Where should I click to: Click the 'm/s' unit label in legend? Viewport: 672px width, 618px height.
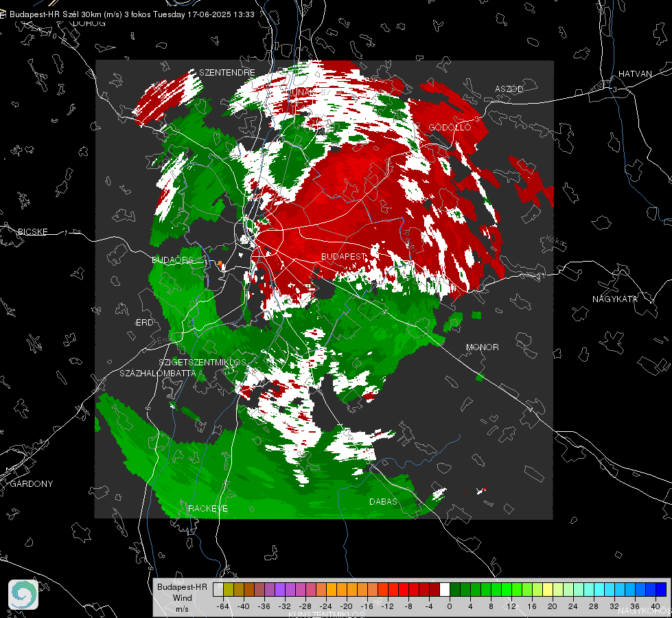point(182,609)
